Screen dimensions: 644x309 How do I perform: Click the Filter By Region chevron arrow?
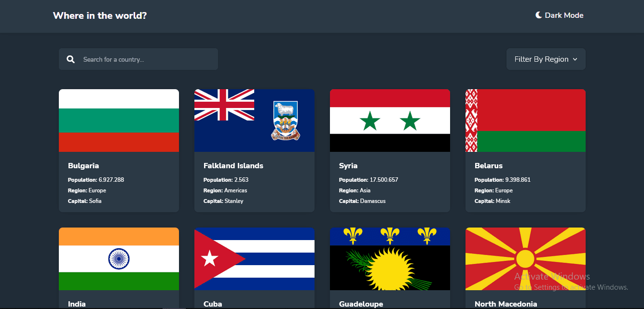pyautogui.click(x=575, y=59)
